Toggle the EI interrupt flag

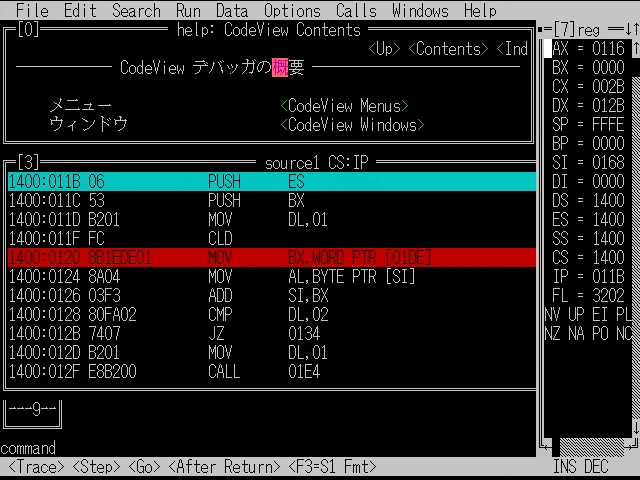click(600, 314)
